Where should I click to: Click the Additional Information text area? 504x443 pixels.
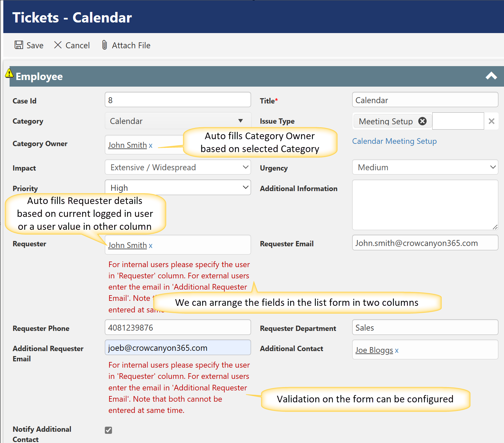pyautogui.click(x=425, y=205)
